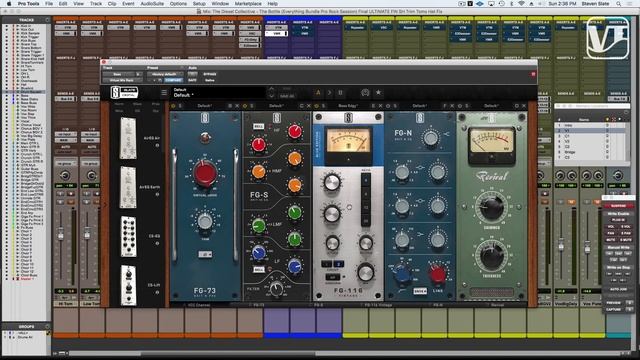Open macOS Spotlight search icon
Viewport: 640px width, 360px height.
pos(619,4)
